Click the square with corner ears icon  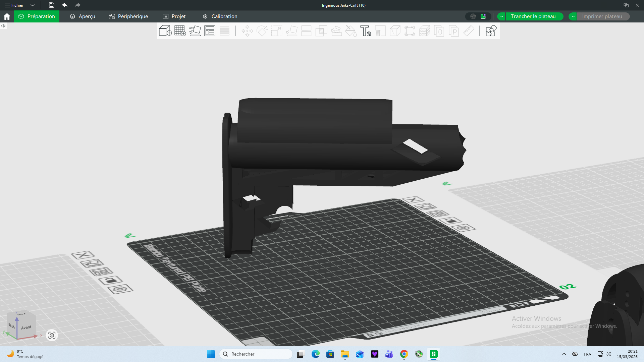(x=410, y=31)
